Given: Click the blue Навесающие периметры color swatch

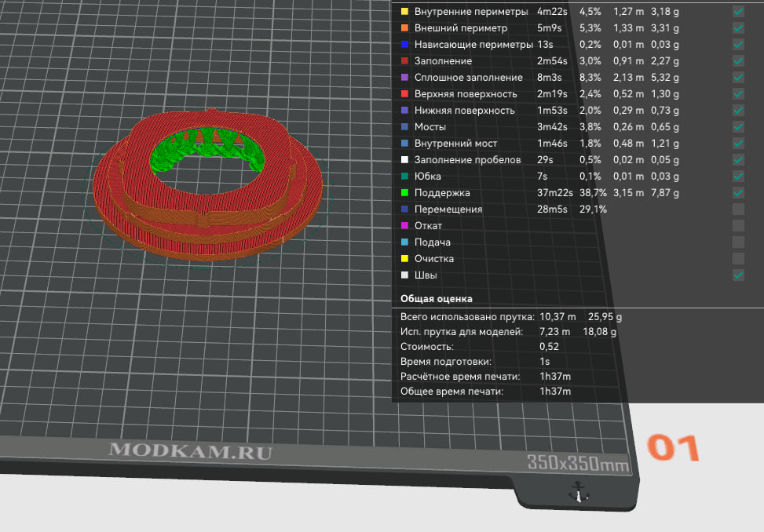Looking at the screenshot, I should pos(404,44).
